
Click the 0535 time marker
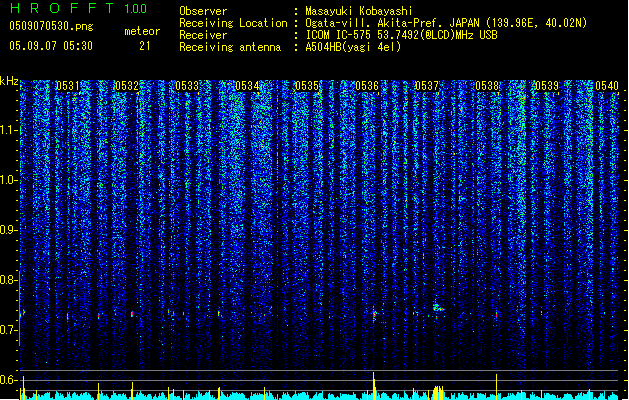click(307, 86)
